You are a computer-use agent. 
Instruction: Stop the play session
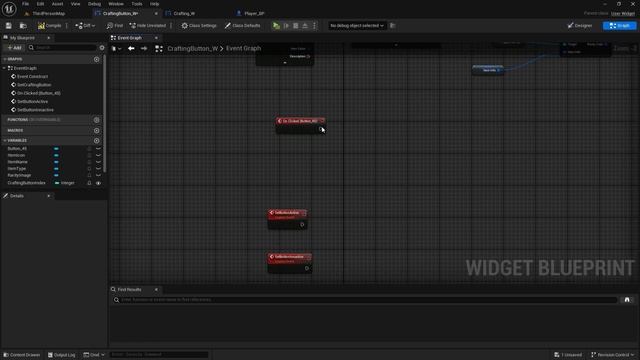pyautogui.click(x=296, y=26)
